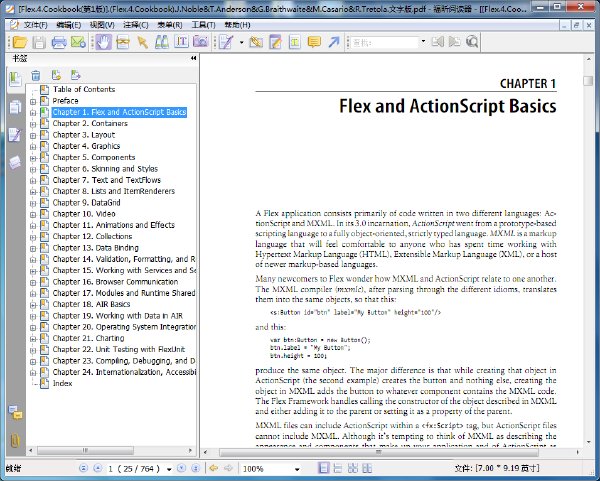This screenshot has height=481, width=600.
Task: Use the Snapshot camera tool
Action: point(200,42)
